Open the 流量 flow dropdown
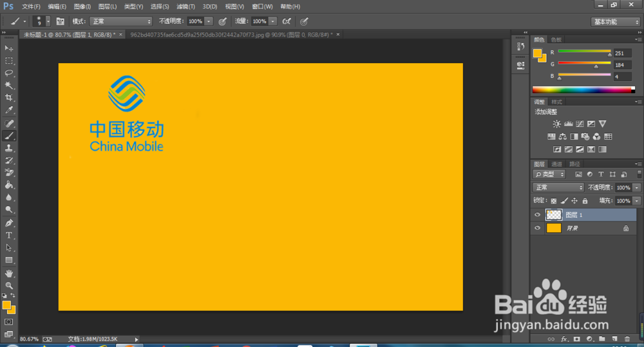 pos(272,21)
